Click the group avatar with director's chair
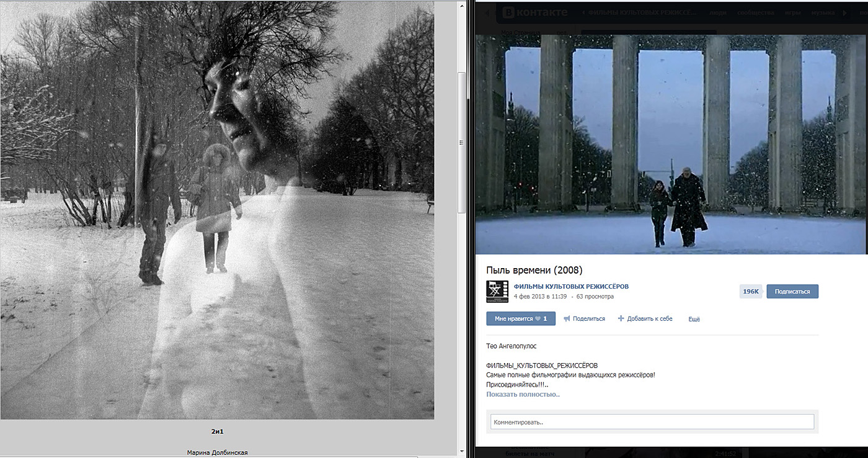This screenshot has width=868, height=458. pos(497,291)
